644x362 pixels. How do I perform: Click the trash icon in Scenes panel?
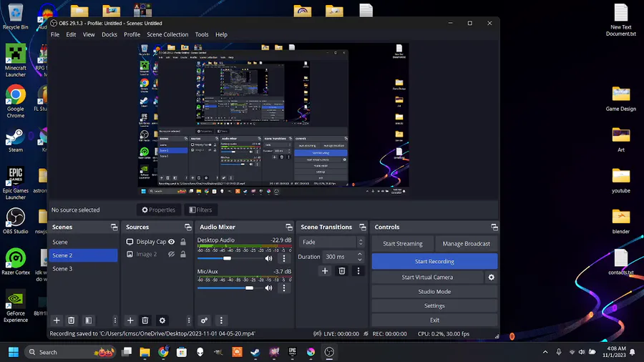coord(72,321)
